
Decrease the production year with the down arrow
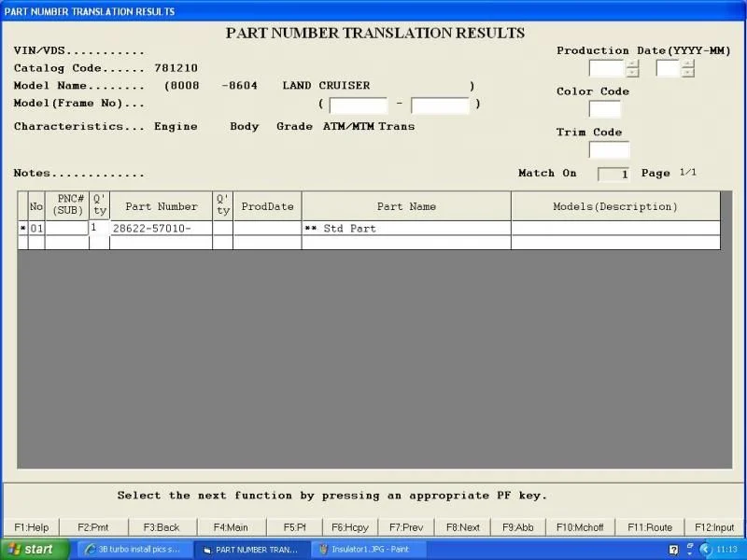633,73
